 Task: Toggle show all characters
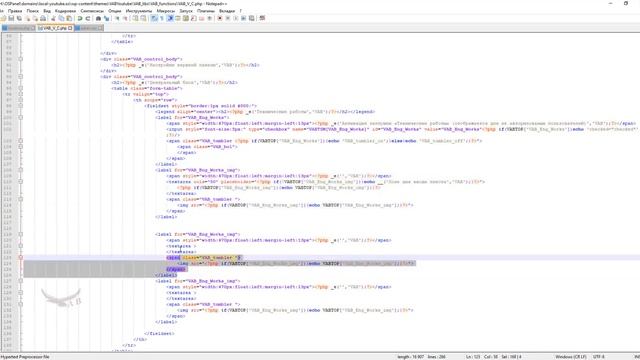pyautogui.click(x=162, y=18)
